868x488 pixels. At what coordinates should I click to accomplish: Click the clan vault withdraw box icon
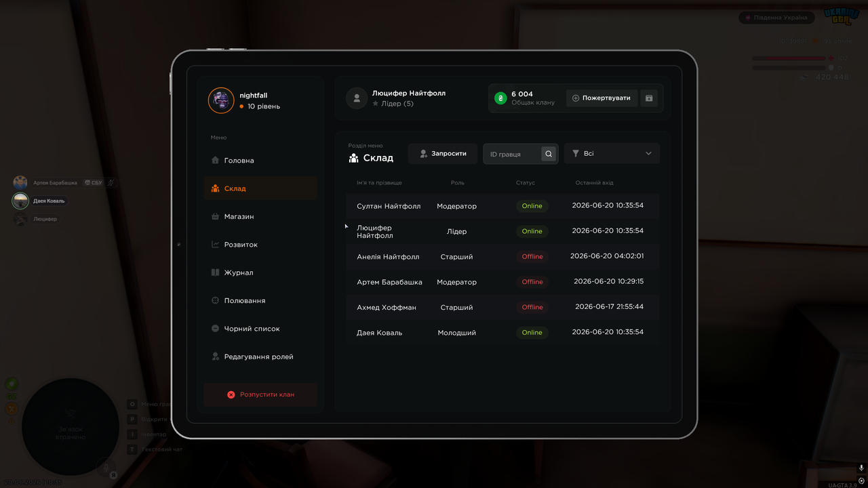pos(649,98)
